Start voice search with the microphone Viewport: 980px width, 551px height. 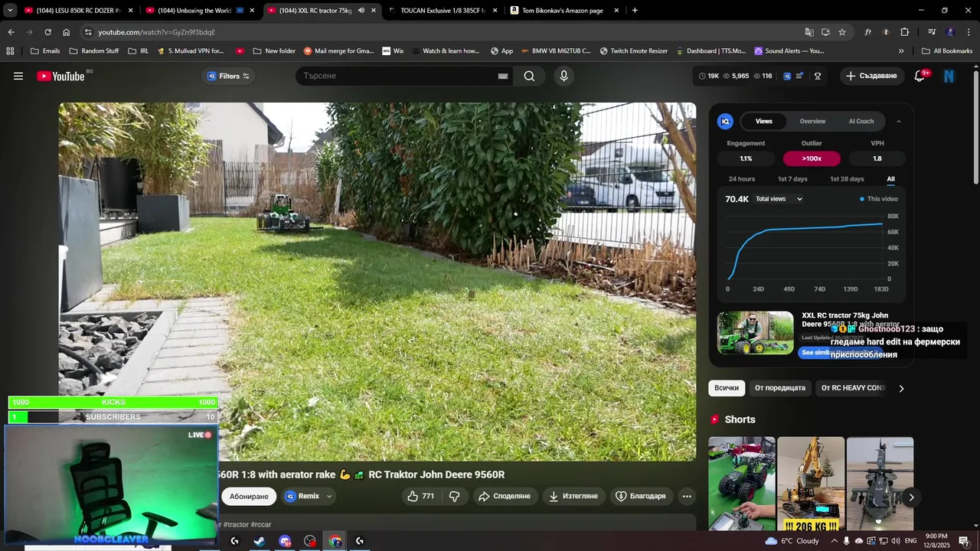coord(563,76)
